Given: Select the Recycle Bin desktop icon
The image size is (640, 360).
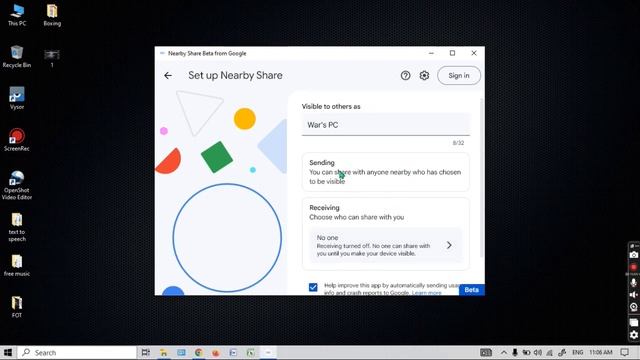Looking at the screenshot, I should 17,57.
